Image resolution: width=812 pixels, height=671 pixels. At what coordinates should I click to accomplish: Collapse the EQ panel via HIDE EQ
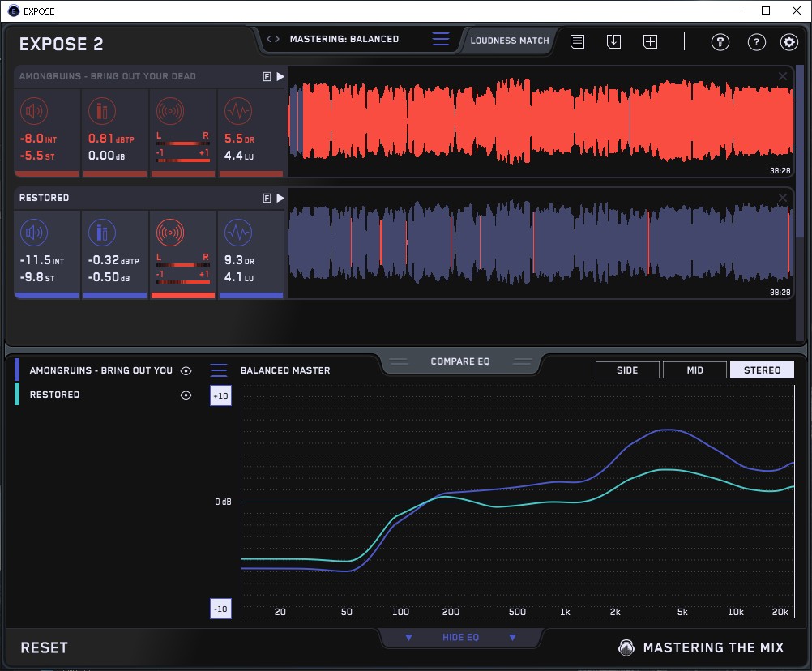pyautogui.click(x=460, y=638)
